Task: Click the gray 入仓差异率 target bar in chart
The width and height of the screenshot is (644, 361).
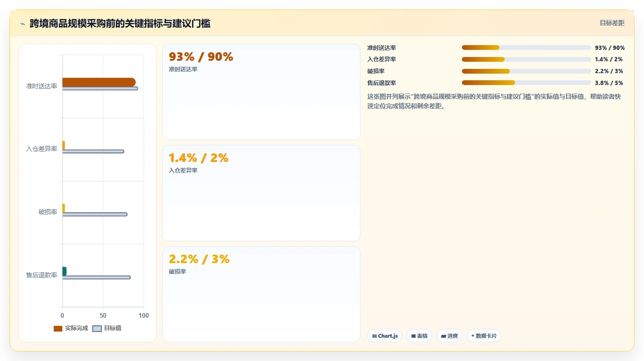Action: (x=93, y=152)
